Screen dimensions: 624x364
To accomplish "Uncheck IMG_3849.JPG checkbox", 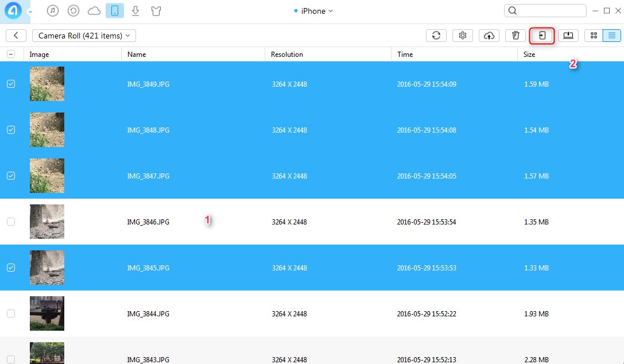I will click(x=11, y=84).
